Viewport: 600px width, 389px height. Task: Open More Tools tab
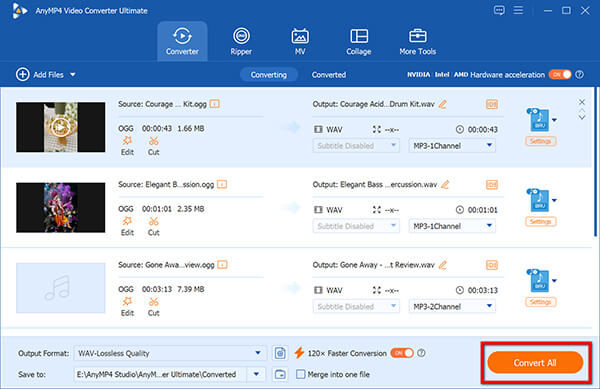pos(417,41)
